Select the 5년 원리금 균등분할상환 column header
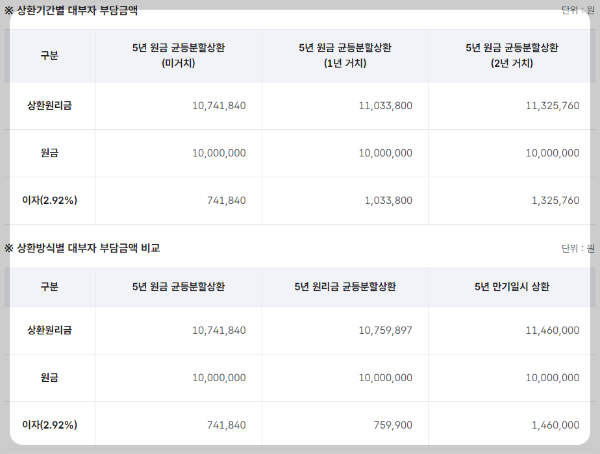600x454 pixels. point(345,287)
